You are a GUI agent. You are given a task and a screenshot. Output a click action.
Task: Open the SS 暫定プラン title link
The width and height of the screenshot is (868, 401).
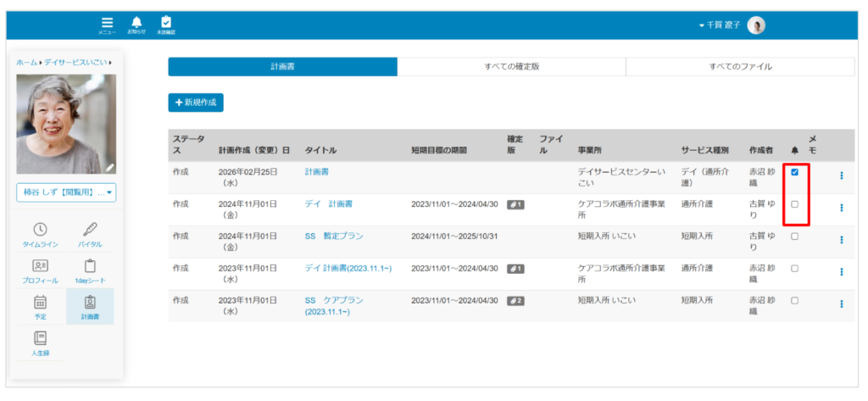tap(334, 236)
